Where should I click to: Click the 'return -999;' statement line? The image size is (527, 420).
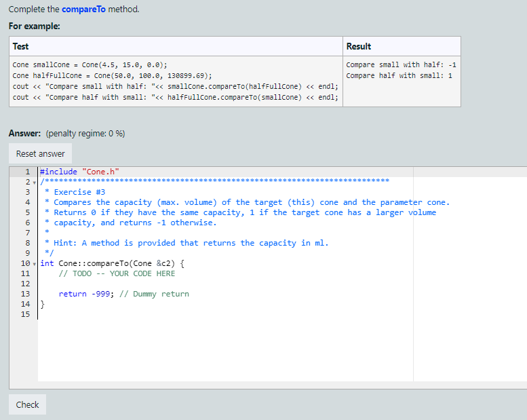click(123, 294)
